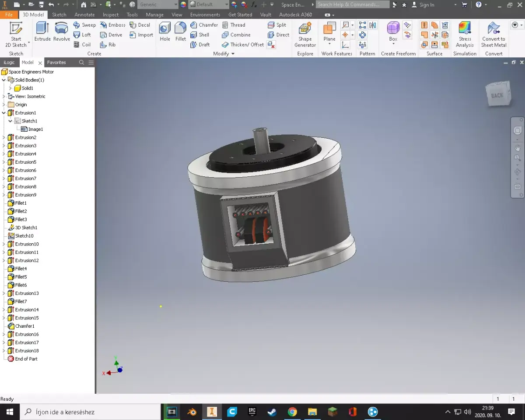
Task: Click Convert to Sheet Metal
Action: (493, 35)
